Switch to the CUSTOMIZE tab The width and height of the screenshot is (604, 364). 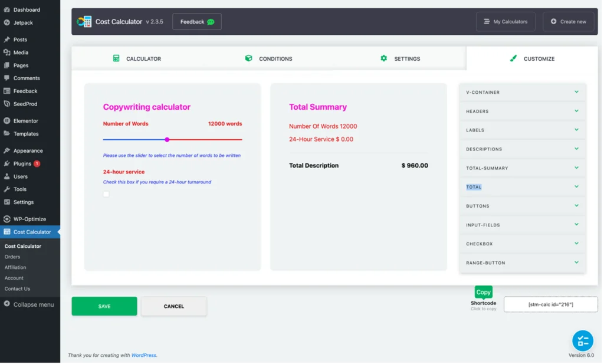[533, 59]
